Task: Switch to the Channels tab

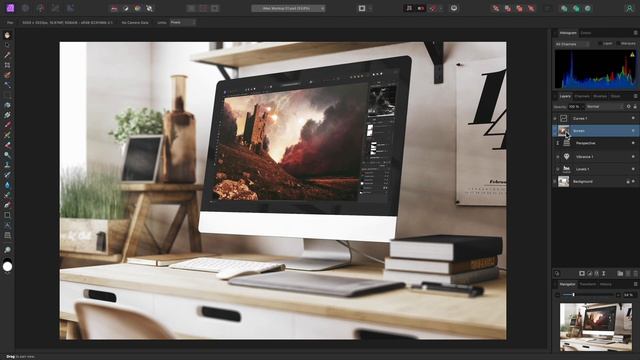Action: click(x=582, y=96)
